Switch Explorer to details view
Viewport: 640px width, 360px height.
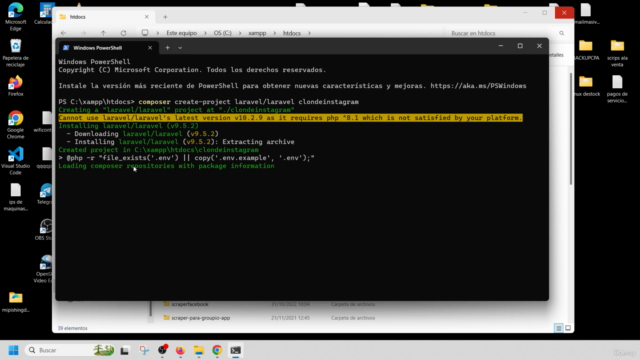click(559, 328)
